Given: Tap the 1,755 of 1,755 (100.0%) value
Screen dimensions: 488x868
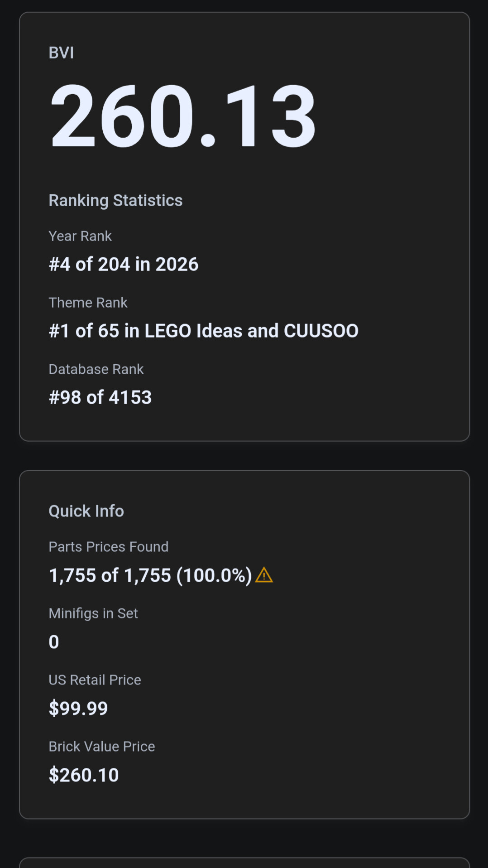Looking at the screenshot, I should [x=150, y=575].
